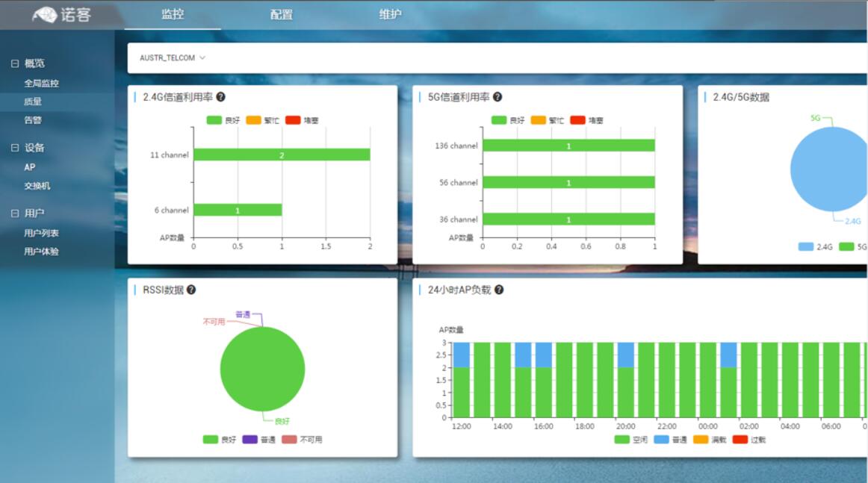Go to 交换机 device page
The height and width of the screenshot is (483, 868).
(37, 186)
